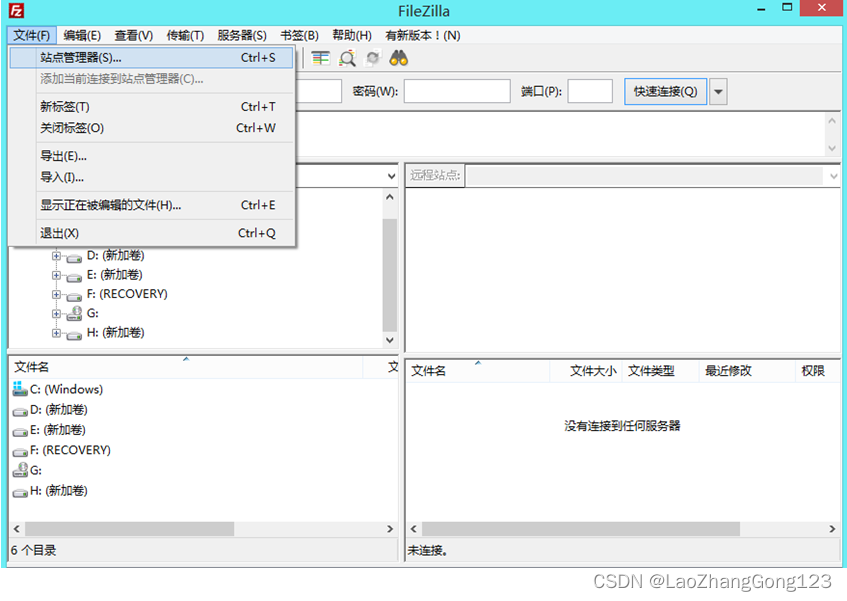This screenshot has height=601, width=847.
Task: Choose 退出(X) to quit FileZilla
Action: 151,233
